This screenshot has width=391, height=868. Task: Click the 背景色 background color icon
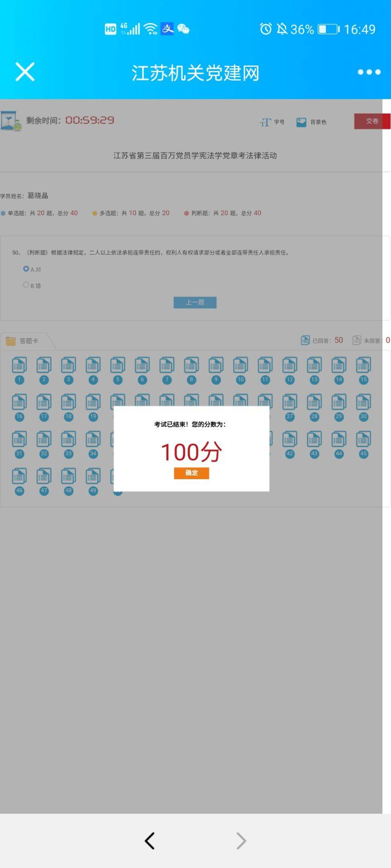coord(301,122)
